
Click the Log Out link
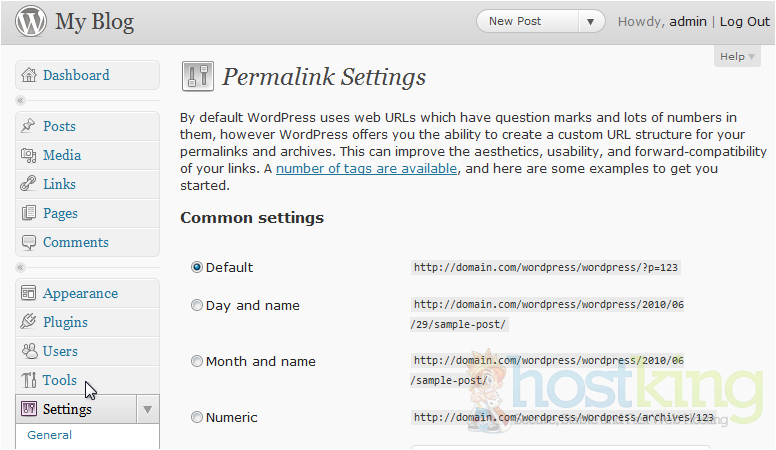[745, 21]
